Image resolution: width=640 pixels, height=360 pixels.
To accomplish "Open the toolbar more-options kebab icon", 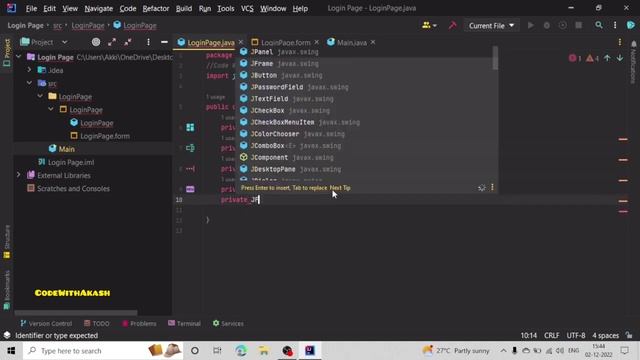I will click(615, 25).
